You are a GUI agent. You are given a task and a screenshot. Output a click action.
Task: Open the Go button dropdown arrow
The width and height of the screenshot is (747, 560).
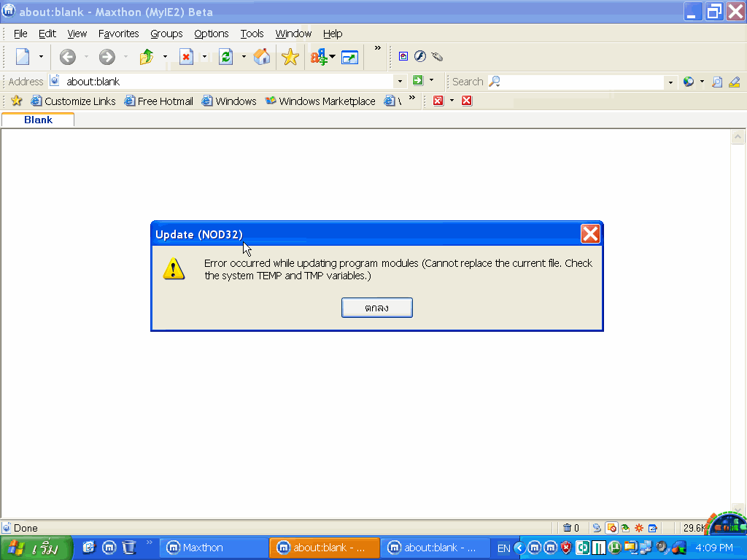point(432,80)
